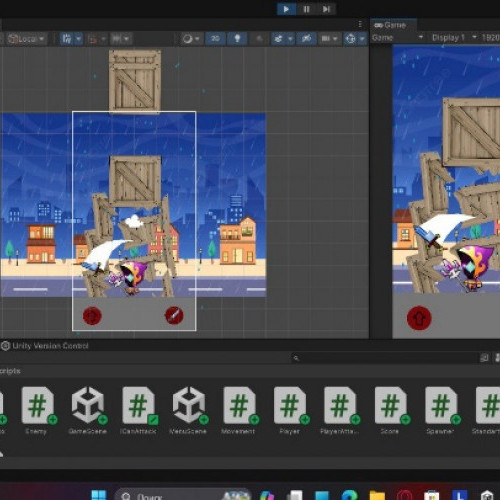This screenshot has height=500, width=500.
Task: Start Play mode with the Play button
Action: (286, 9)
